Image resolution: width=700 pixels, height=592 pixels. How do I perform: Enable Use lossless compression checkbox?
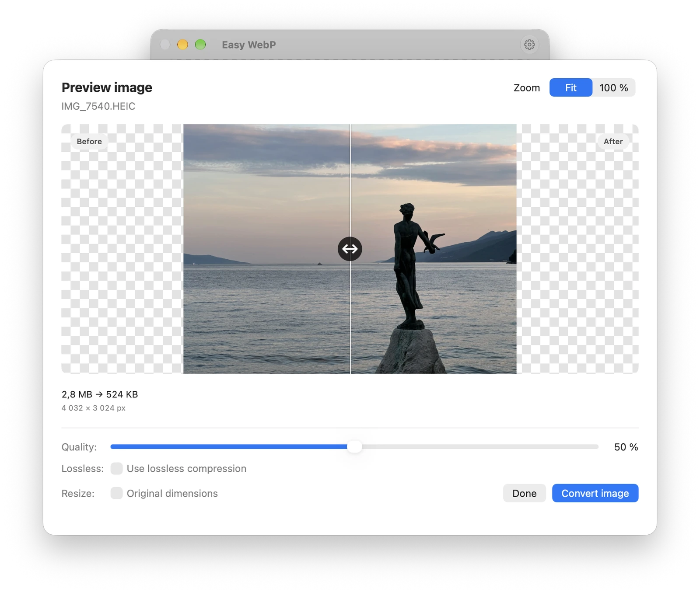pos(116,468)
